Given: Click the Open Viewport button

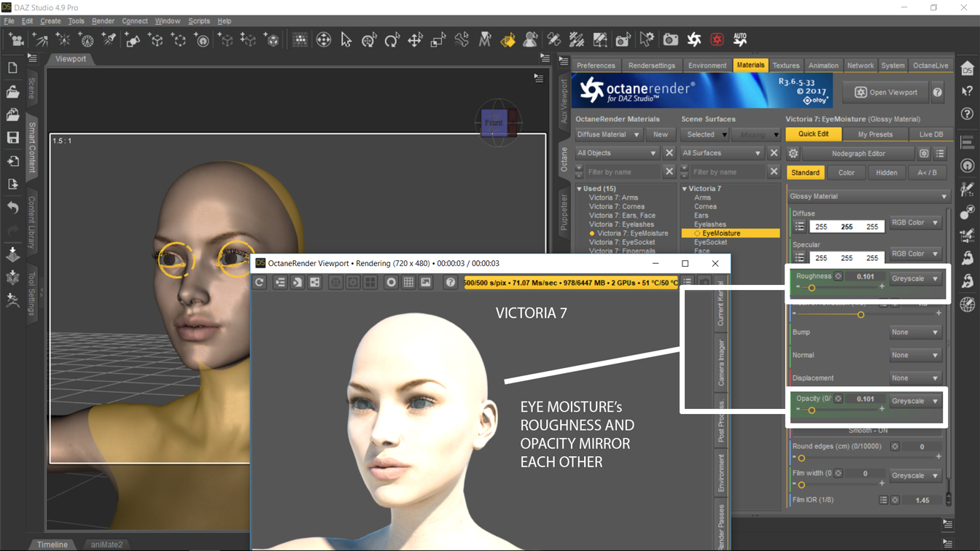Looking at the screenshot, I should tap(886, 93).
